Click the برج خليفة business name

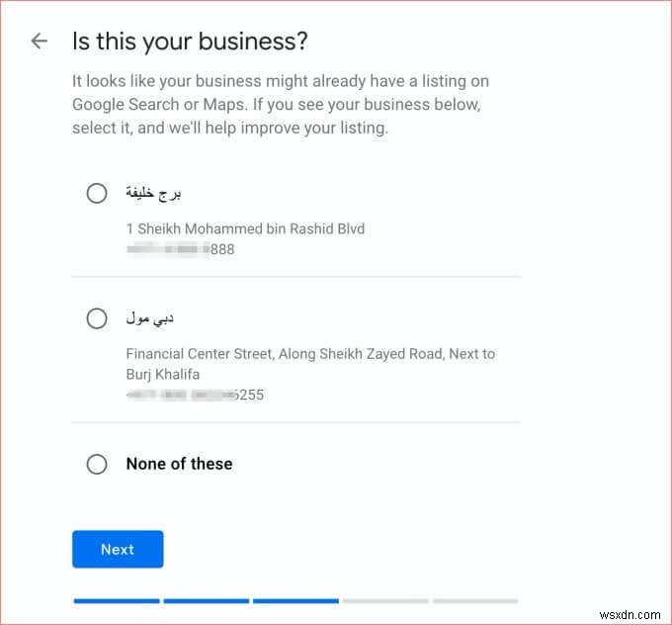(x=153, y=193)
